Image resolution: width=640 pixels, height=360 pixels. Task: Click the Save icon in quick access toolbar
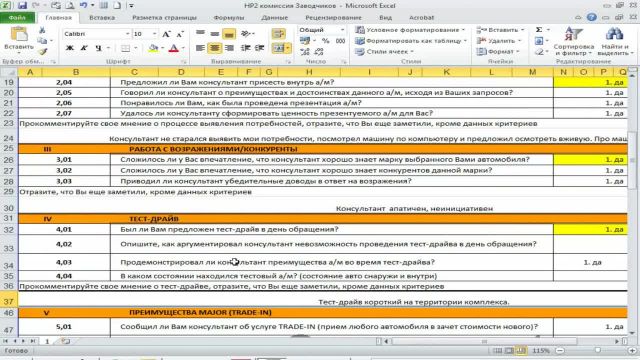[x=22, y=6]
